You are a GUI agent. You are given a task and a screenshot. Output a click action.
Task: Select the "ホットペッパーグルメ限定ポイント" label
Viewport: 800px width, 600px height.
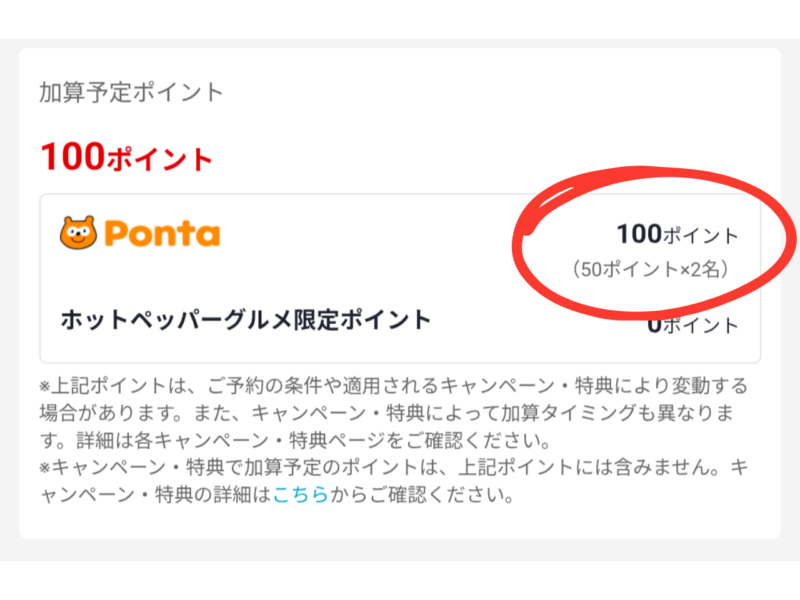pyautogui.click(x=245, y=320)
